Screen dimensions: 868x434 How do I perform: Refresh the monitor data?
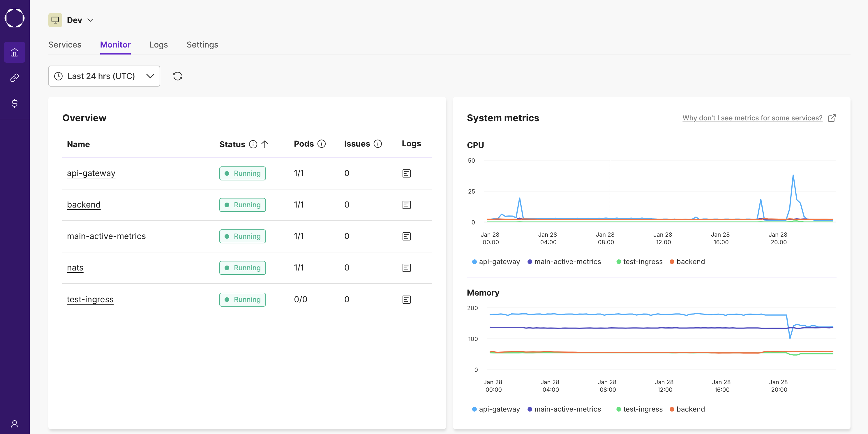pyautogui.click(x=178, y=76)
